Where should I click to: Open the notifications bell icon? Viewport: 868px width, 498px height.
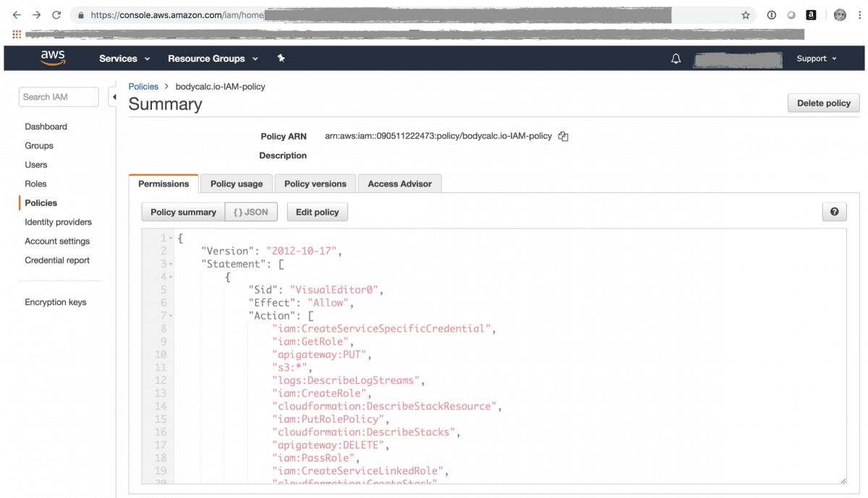pos(676,59)
